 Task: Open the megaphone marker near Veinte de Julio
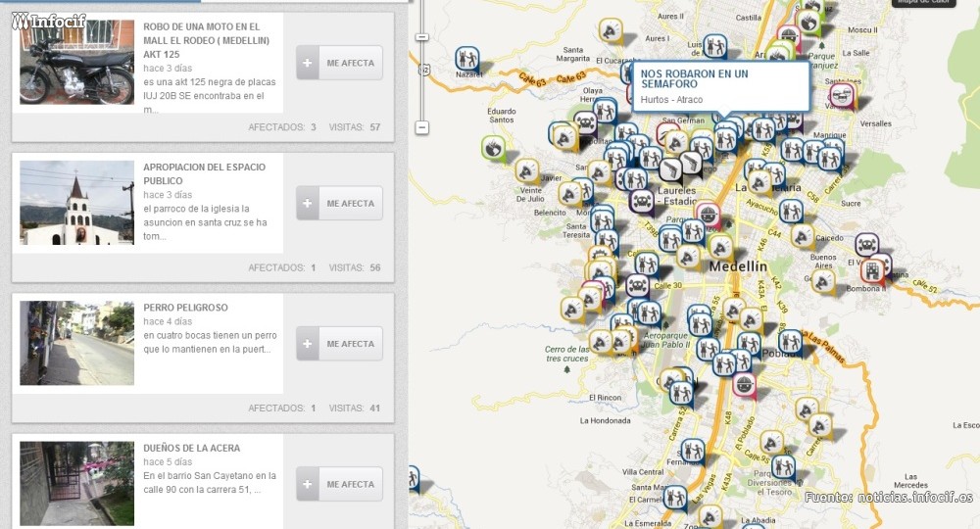527,170
